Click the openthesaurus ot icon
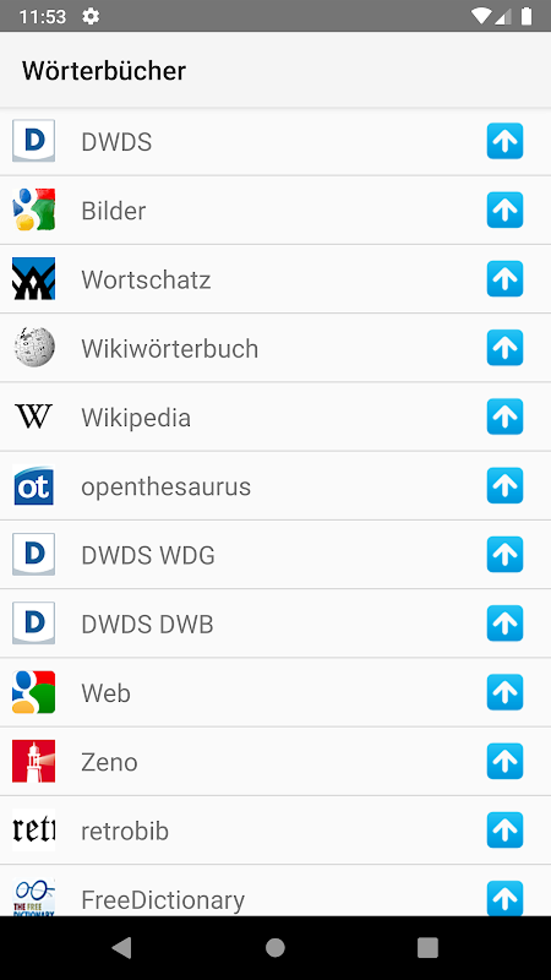The image size is (551, 980). tap(33, 486)
